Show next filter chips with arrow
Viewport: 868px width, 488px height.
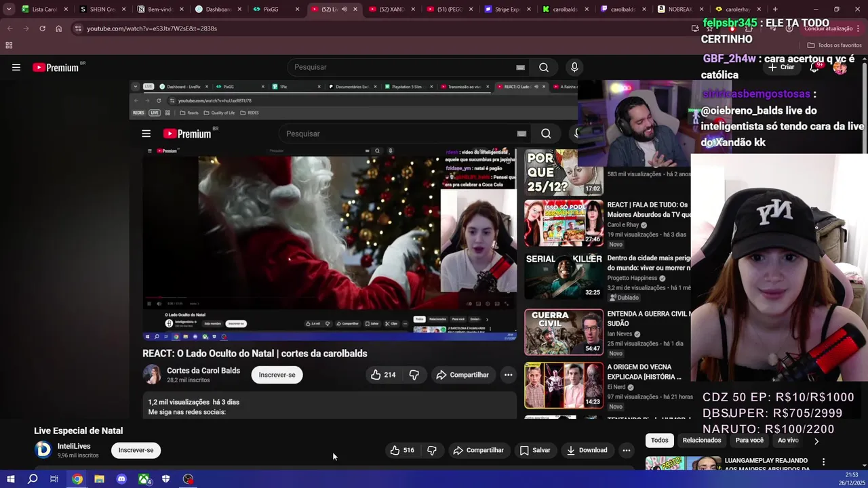tap(816, 441)
